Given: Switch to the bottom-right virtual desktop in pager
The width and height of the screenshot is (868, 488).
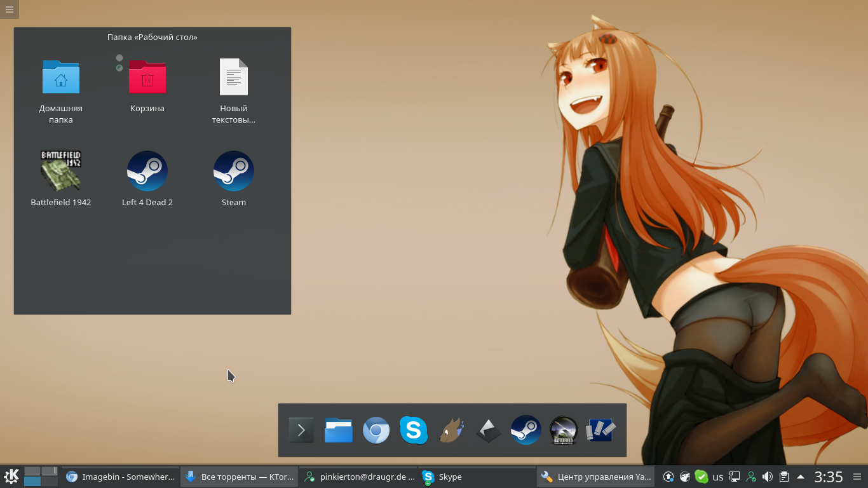Looking at the screenshot, I should point(50,481).
